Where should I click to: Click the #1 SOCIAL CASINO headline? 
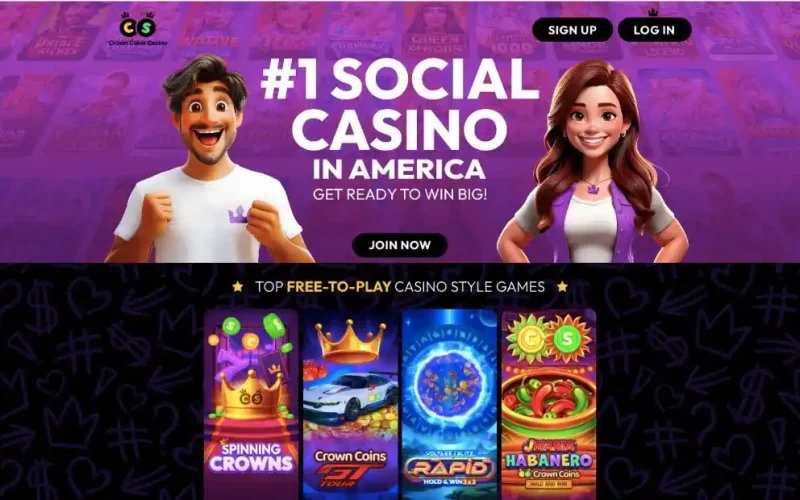click(x=399, y=105)
